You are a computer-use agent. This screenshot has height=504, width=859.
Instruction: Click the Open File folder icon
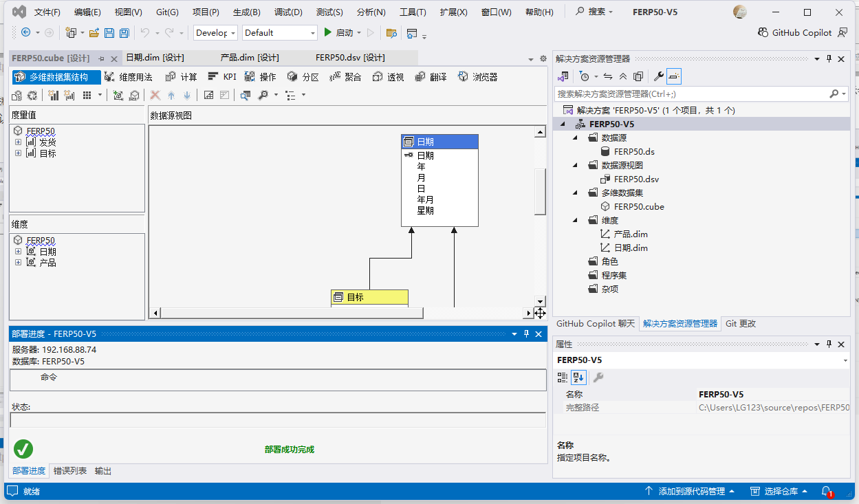tap(94, 32)
